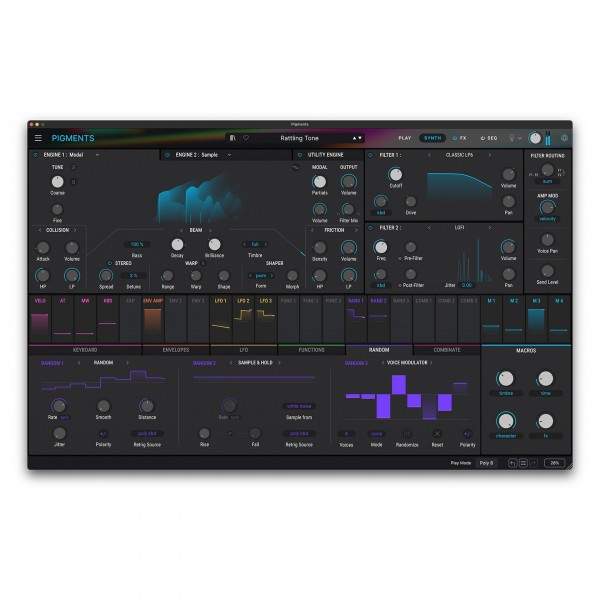Select the VELO modulation source
The width and height of the screenshot is (600, 600).
[40, 319]
